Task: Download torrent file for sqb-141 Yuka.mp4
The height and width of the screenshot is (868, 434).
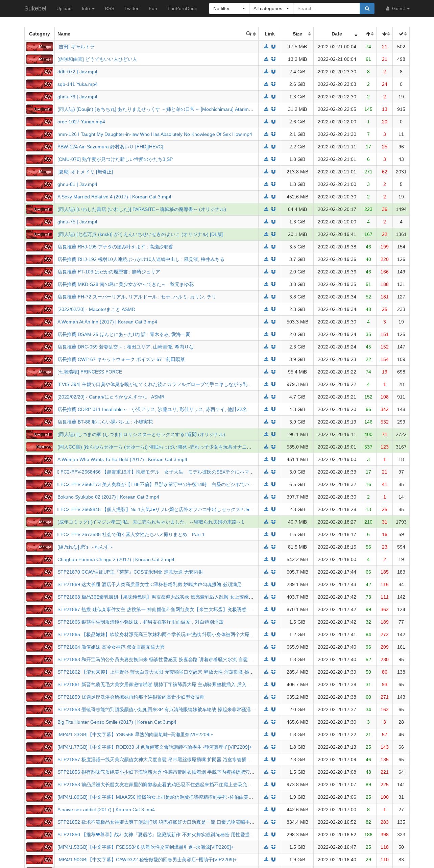Action: coord(266,84)
